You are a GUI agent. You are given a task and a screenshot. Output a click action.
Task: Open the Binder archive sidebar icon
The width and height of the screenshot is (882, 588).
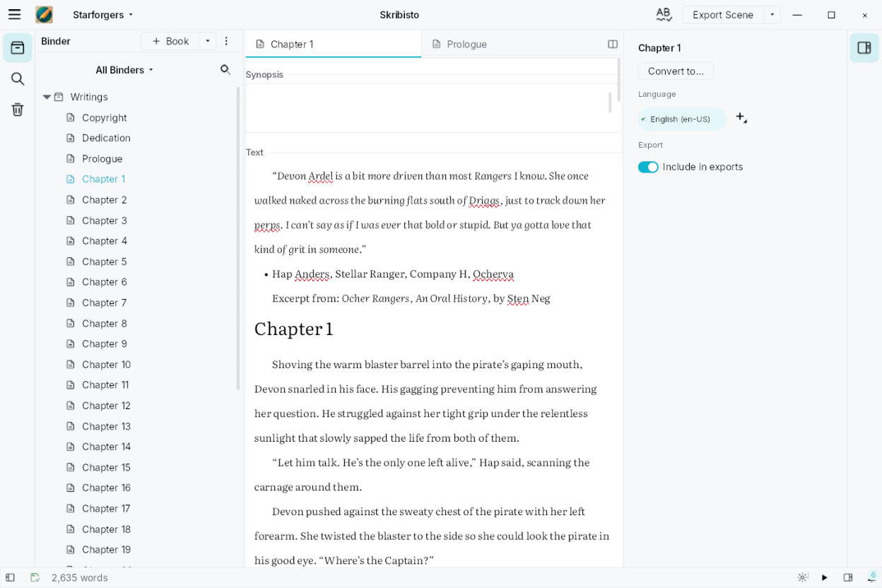[18, 48]
